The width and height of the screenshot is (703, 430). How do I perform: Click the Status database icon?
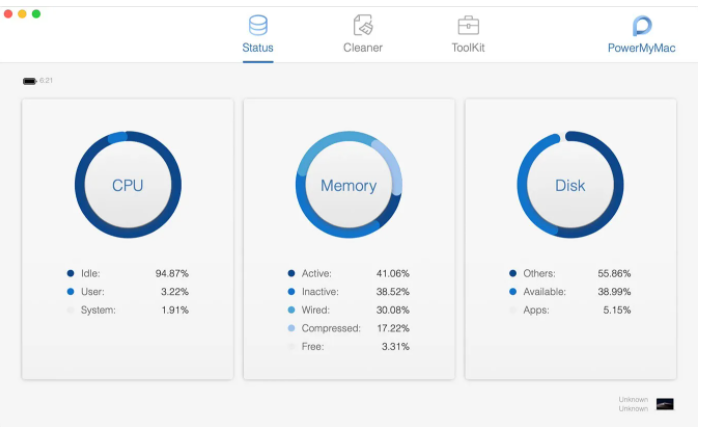point(258,25)
